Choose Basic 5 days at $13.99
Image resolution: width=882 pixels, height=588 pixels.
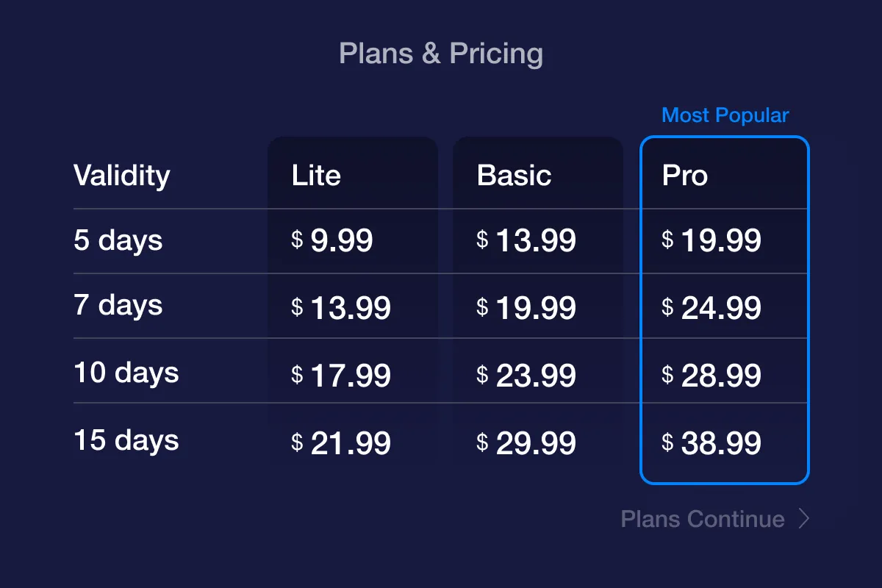[526, 240]
